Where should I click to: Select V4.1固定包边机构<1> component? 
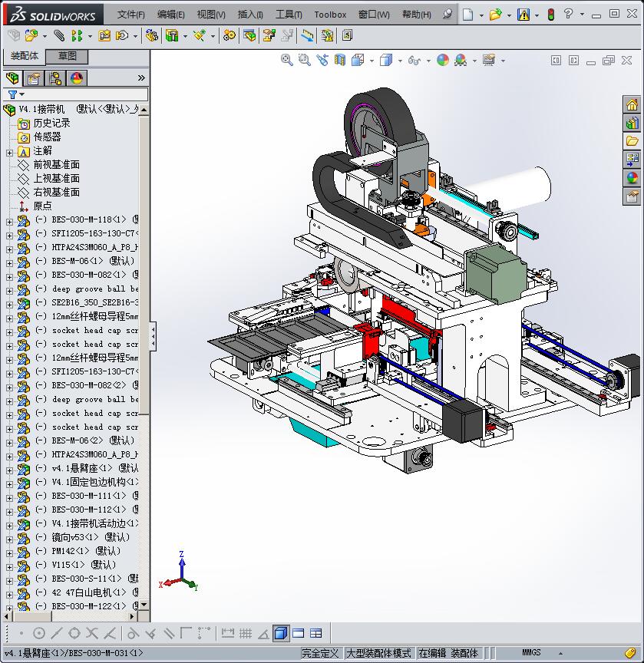click(94, 482)
